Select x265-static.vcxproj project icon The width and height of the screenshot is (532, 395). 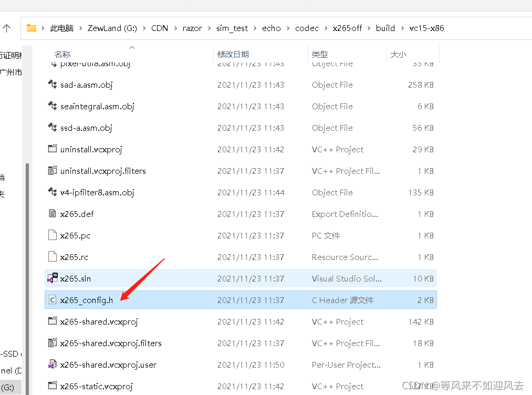(52, 386)
